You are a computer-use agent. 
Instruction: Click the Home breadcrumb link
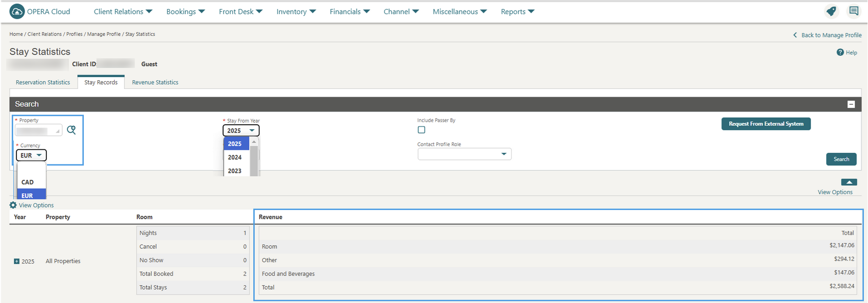16,34
